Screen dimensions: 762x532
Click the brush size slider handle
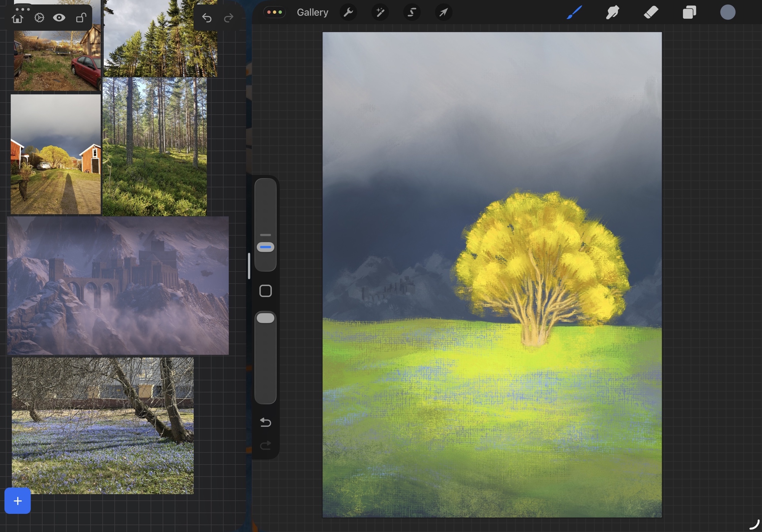[x=266, y=247]
